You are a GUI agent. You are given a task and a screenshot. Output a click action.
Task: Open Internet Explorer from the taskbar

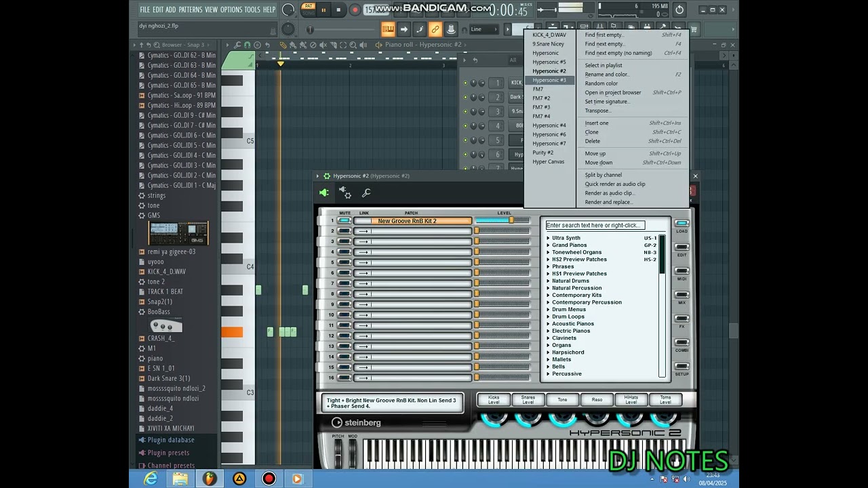click(x=151, y=479)
